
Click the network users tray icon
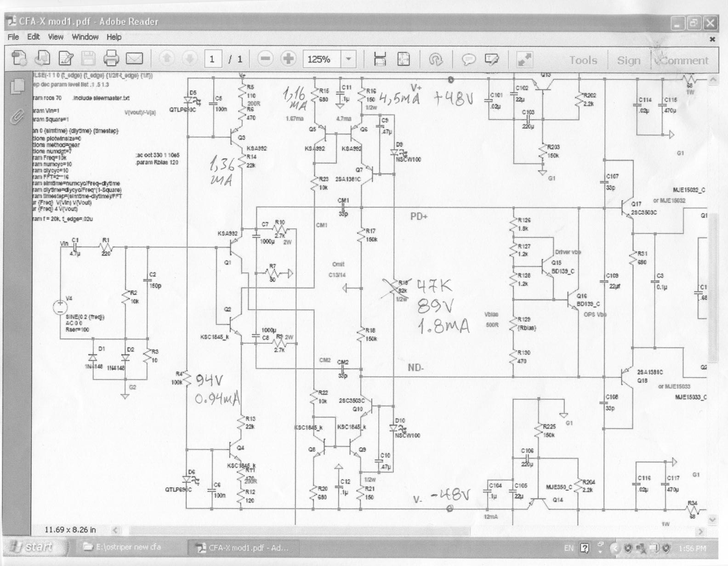(641, 548)
